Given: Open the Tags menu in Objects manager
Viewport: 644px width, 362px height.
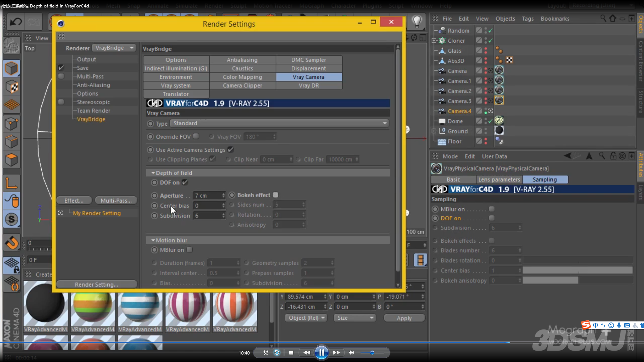Looking at the screenshot, I should 528,19.
